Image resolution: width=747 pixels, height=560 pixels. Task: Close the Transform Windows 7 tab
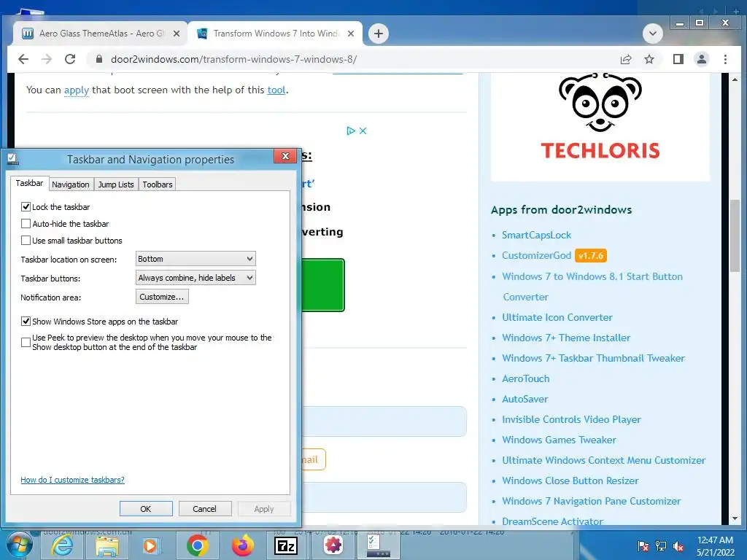point(351,34)
